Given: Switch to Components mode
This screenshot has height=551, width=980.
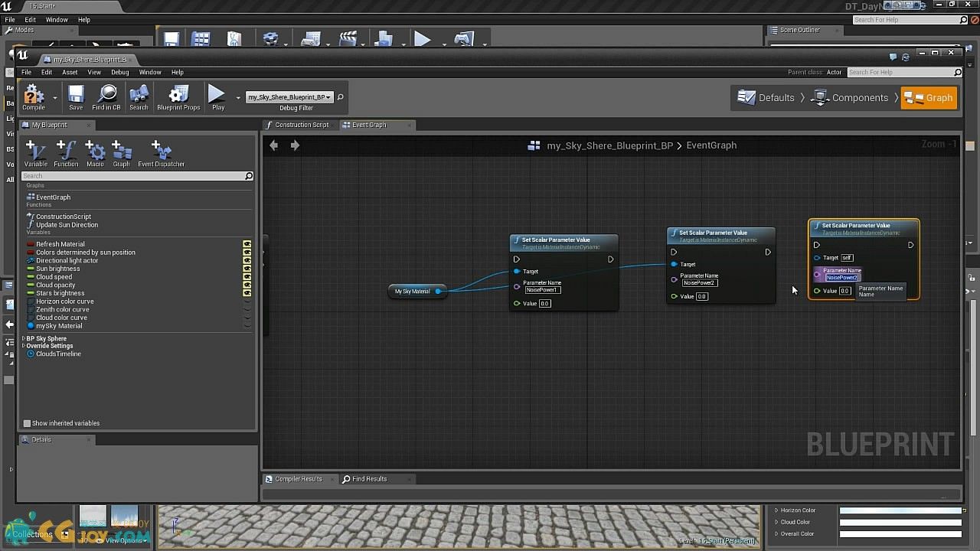Looking at the screenshot, I should point(850,97).
